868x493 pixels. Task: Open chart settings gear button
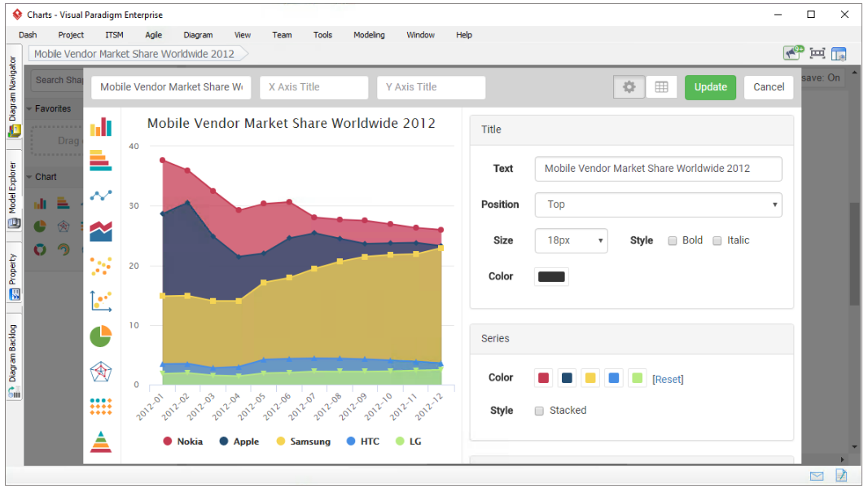click(629, 87)
